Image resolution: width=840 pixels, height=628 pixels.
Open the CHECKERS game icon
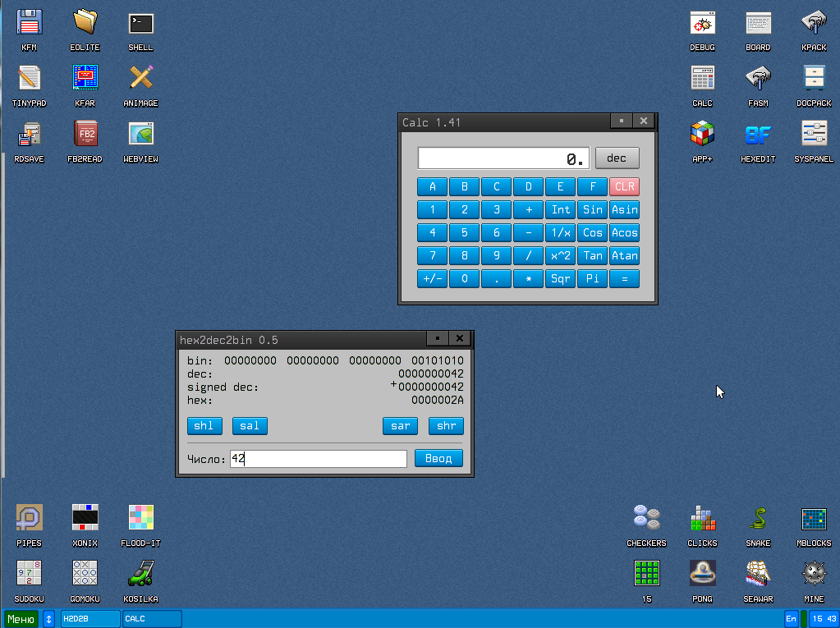[646, 518]
